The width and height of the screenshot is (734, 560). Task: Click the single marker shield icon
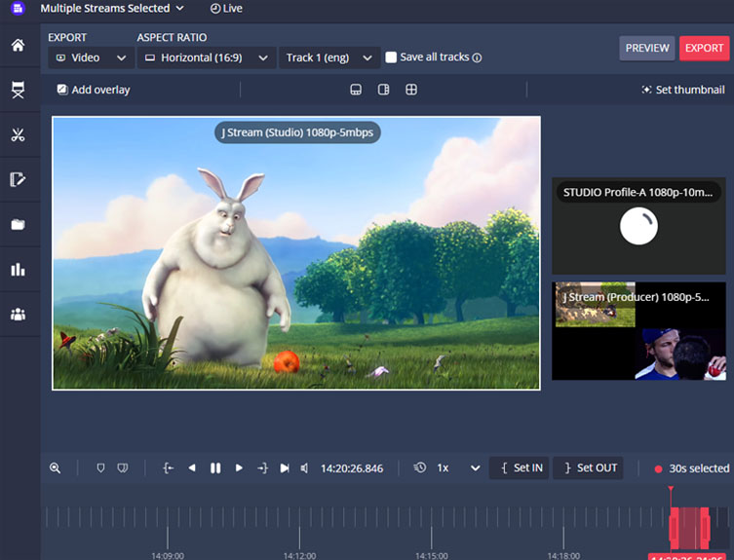pyautogui.click(x=100, y=467)
